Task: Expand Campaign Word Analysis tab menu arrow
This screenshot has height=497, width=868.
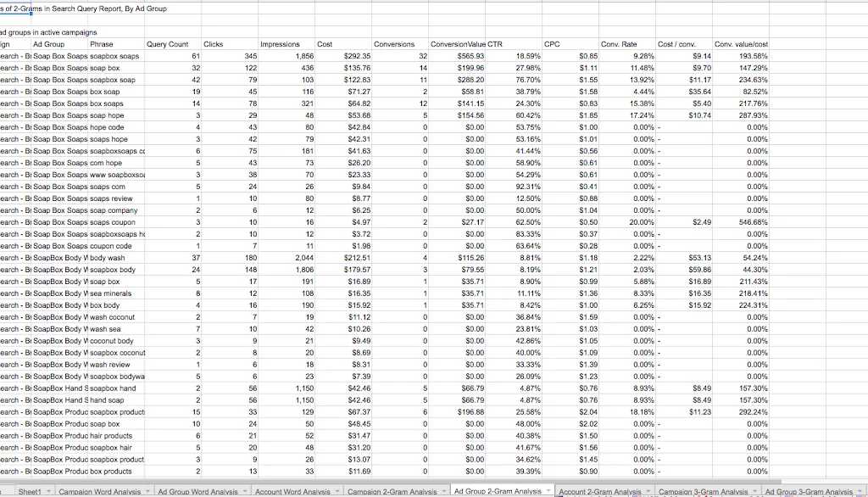Action: 147,491
